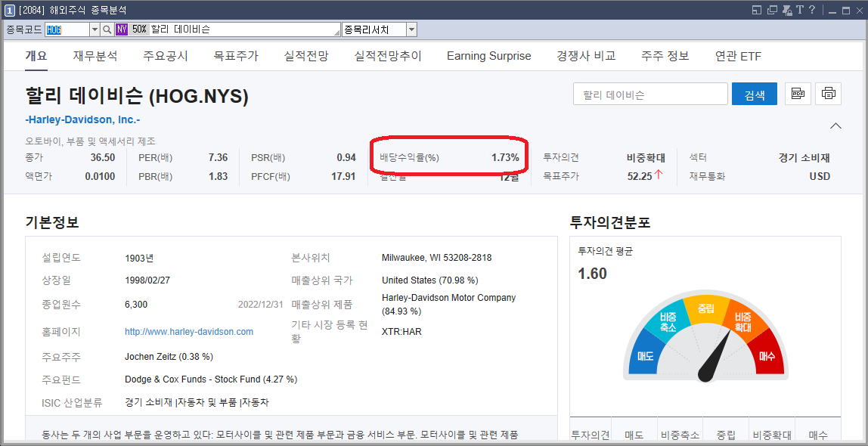Click the red up arrow beside 52.25
Viewport: 868px width, 446px height.
tap(659, 175)
